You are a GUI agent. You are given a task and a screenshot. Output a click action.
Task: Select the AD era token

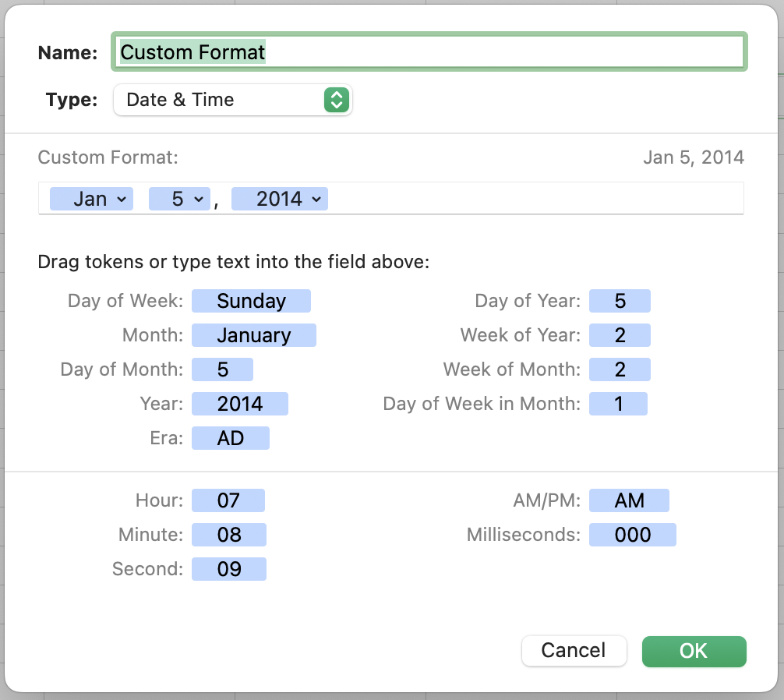coord(230,438)
